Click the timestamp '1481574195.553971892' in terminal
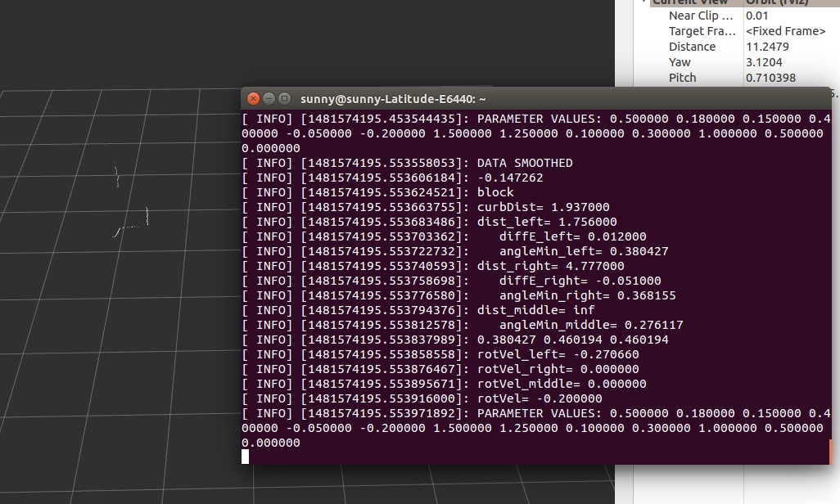This screenshot has width=840, height=504. tap(382, 413)
